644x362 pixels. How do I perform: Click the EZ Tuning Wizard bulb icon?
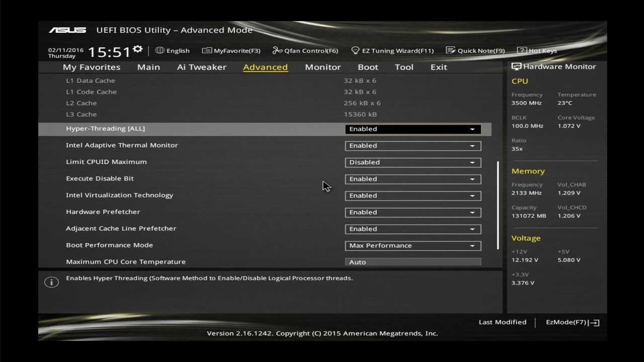[x=355, y=51]
